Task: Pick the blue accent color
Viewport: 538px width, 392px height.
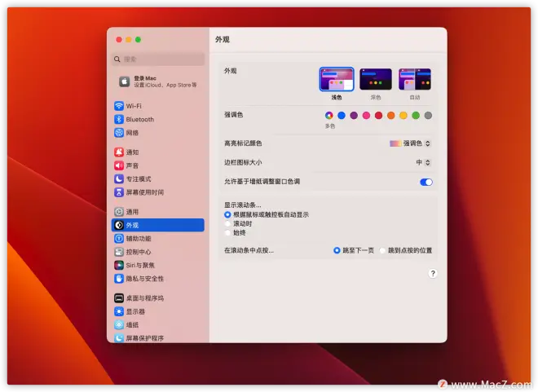Action: 342,116
